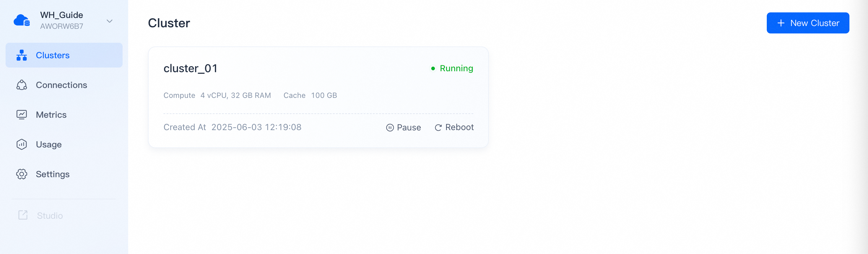Click the Clusters network icon in sidebar

[22, 55]
